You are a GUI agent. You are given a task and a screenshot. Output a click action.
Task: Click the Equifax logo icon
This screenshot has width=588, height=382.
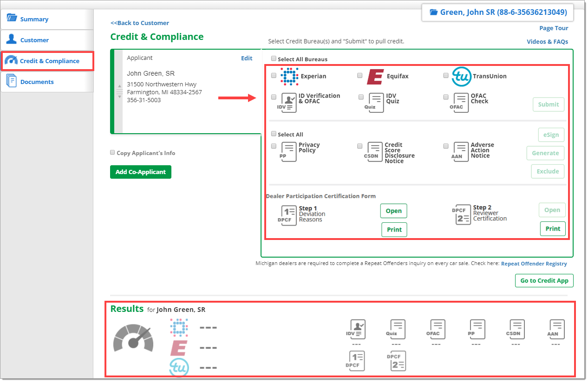(375, 76)
